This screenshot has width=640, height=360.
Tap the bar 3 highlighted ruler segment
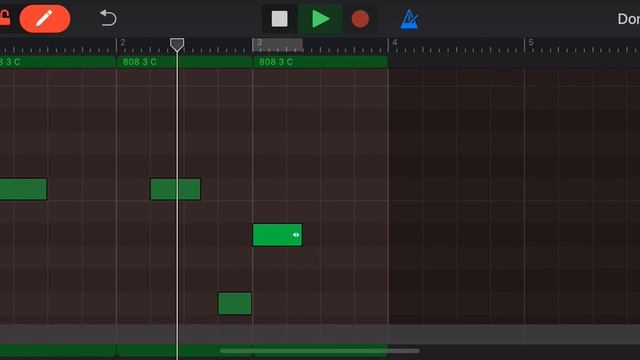tap(278, 44)
